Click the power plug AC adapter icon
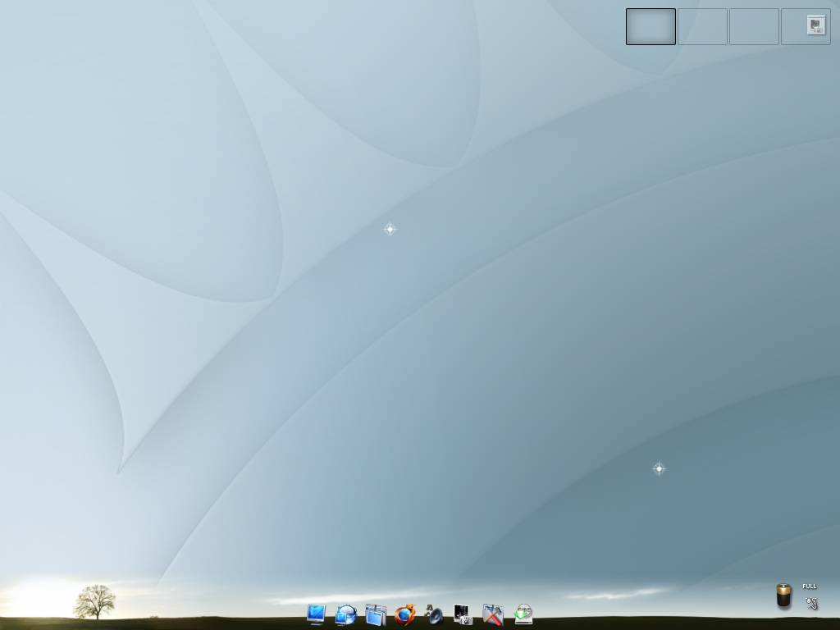The width and height of the screenshot is (840, 630). [811, 603]
